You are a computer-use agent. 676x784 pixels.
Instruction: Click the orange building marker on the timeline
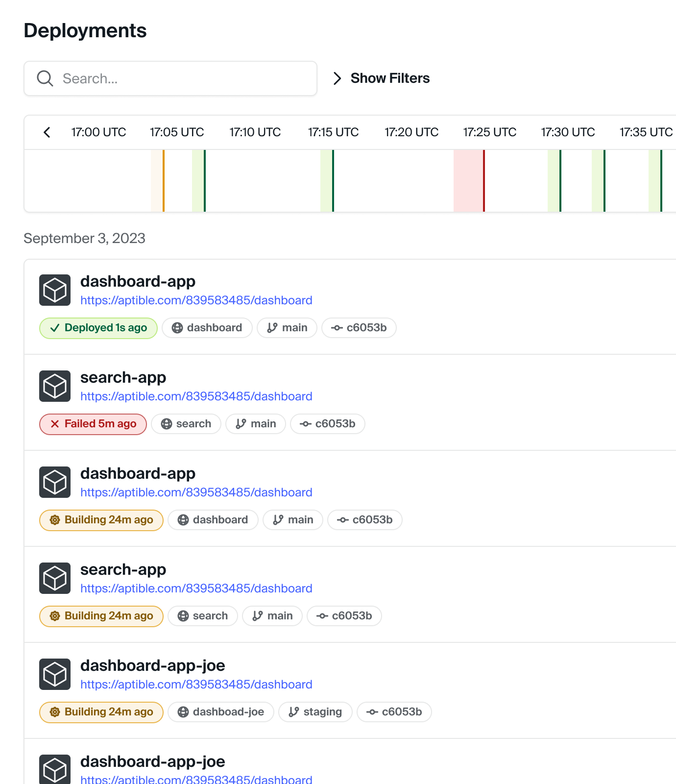click(163, 181)
